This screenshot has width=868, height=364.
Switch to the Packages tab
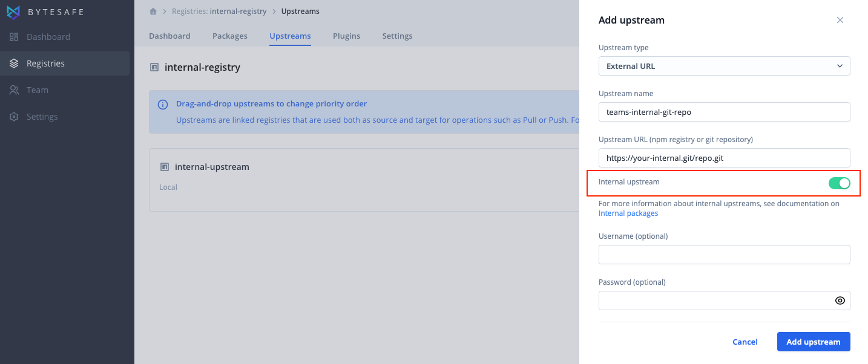tap(230, 36)
